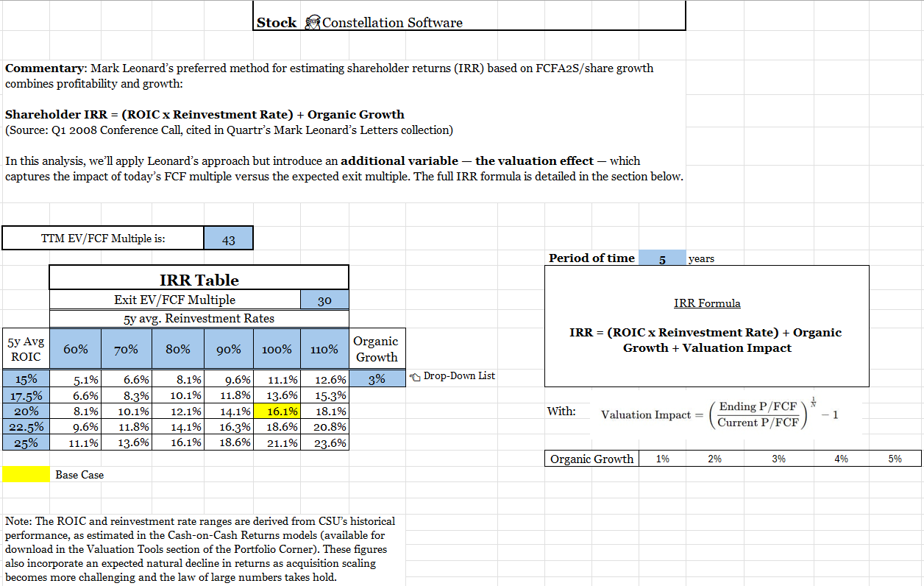The image size is (924, 586).
Task: Click the Base Case legend label
Action: [79, 475]
